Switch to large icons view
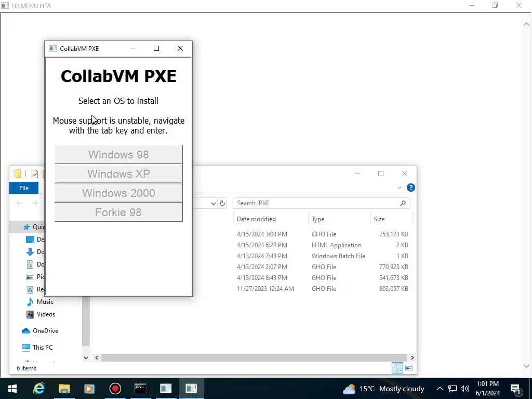The image size is (532, 399). point(409,368)
